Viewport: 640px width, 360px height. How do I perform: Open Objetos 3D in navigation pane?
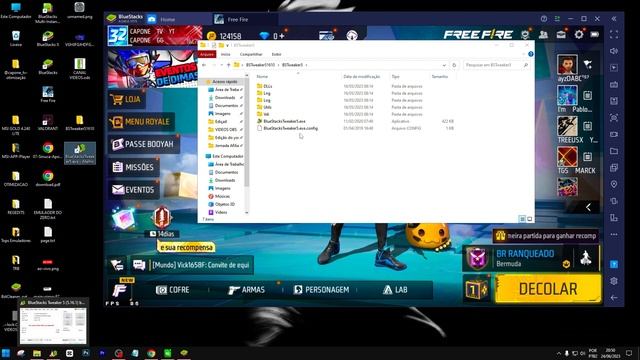(225, 204)
